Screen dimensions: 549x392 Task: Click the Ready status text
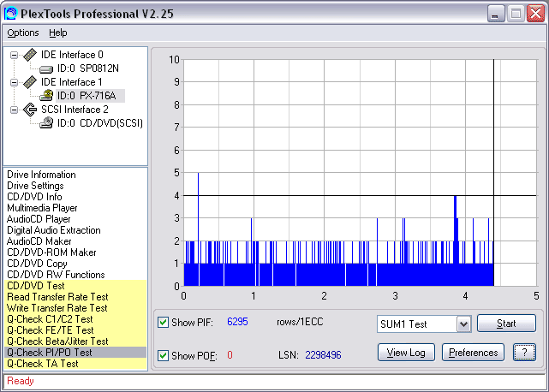click(21, 381)
